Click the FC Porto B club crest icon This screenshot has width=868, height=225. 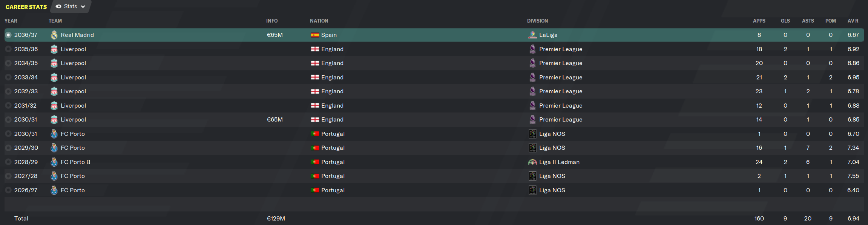(54, 162)
